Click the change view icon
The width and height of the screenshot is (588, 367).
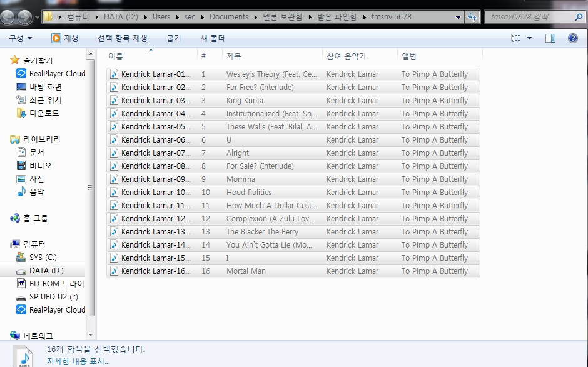(516, 38)
